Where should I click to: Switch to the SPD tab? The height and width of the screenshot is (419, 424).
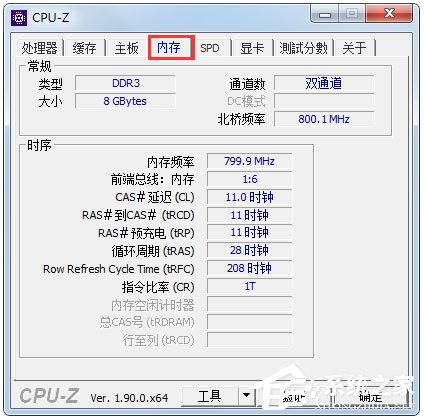[210, 48]
